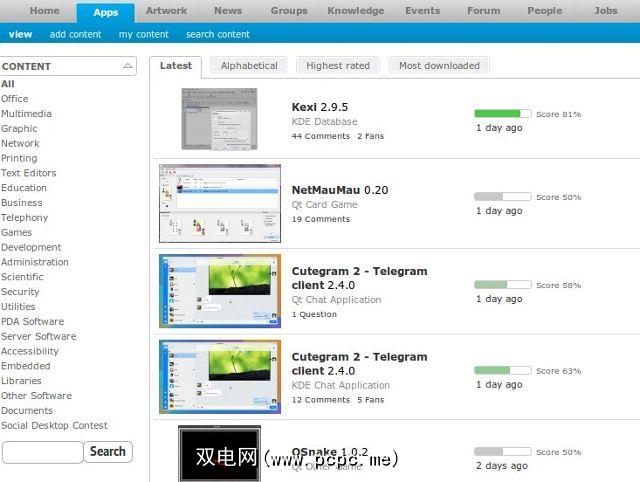Filter by the Games category
This screenshot has width=640, height=482.
(x=16, y=233)
